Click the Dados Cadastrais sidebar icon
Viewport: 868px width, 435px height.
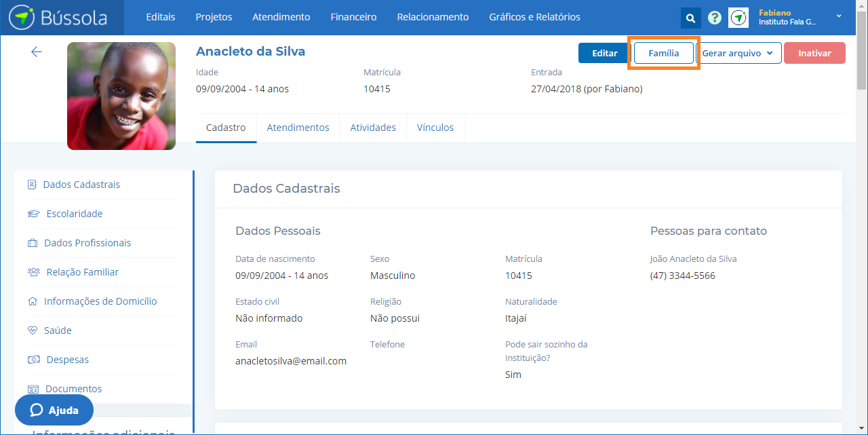point(32,185)
